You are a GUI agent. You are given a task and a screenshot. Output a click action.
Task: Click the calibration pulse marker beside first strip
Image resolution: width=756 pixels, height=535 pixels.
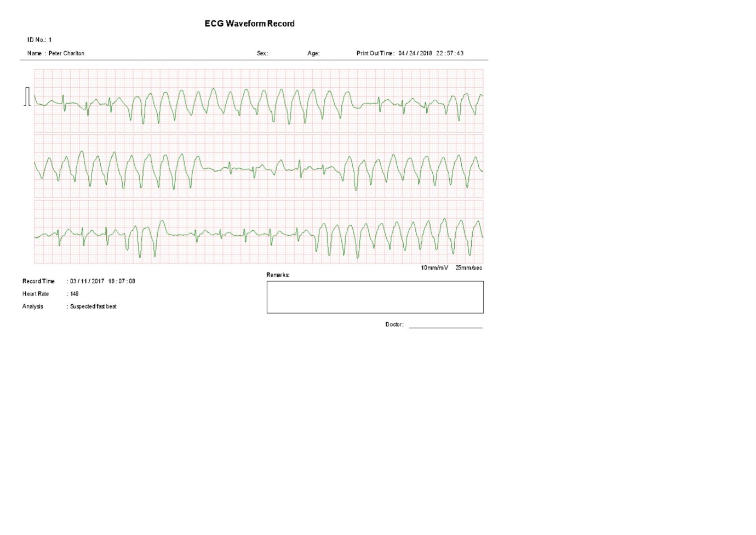pyautogui.click(x=27, y=96)
